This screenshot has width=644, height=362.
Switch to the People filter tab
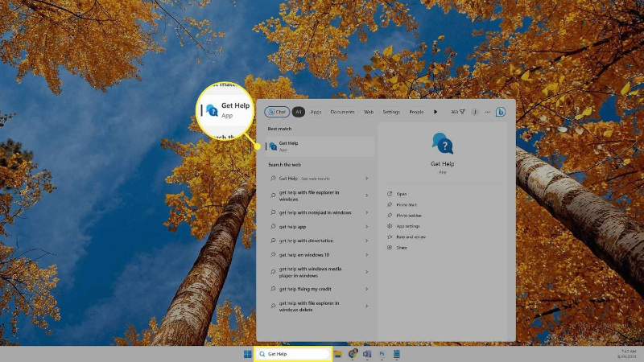[x=416, y=112]
